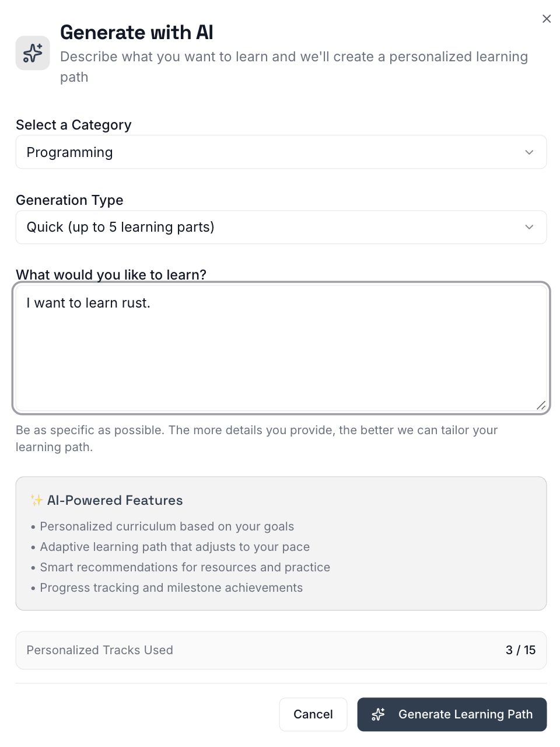560x747 pixels.
Task: Click the sparkle icon on the Generate button
Action: click(x=378, y=714)
